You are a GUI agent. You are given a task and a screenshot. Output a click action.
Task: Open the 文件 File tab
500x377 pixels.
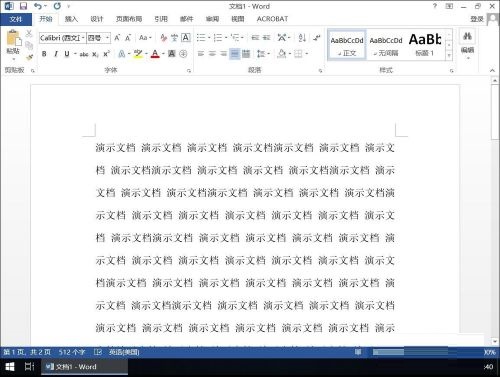(16, 19)
